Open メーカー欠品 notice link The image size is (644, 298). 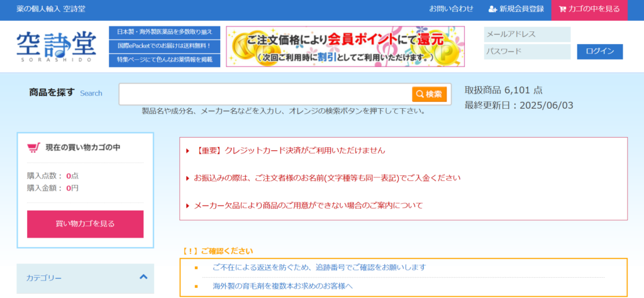pos(308,205)
